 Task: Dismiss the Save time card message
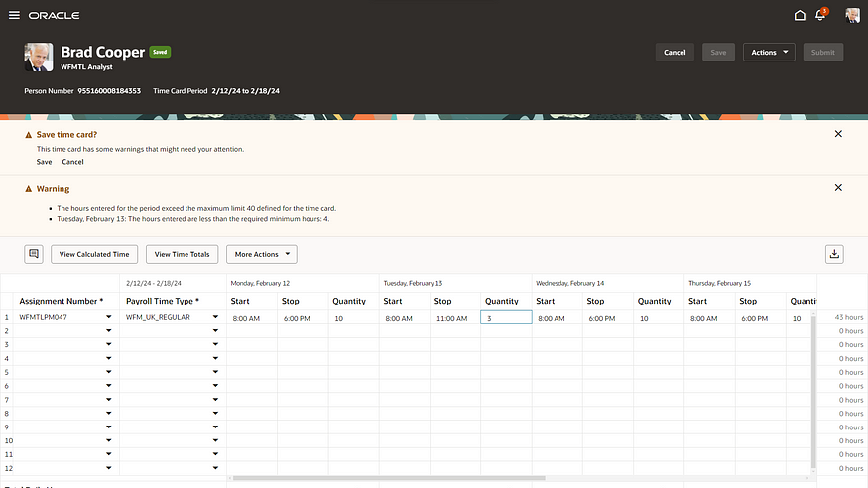838,133
